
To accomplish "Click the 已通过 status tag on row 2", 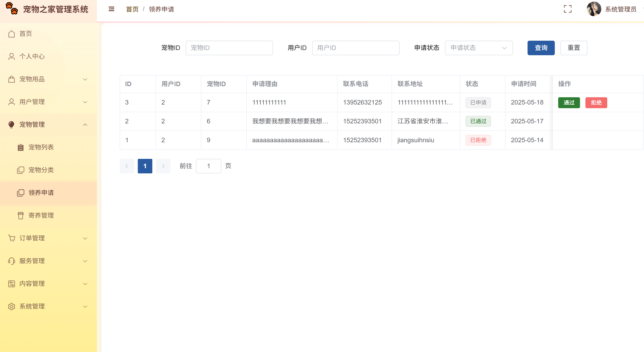I will (478, 121).
